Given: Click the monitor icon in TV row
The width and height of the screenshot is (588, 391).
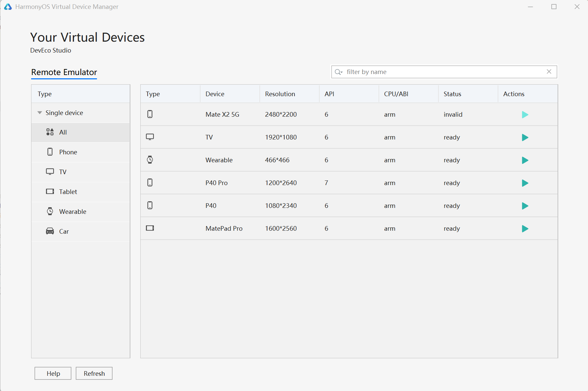Looking at the screenshot, I should coord(150,137).
